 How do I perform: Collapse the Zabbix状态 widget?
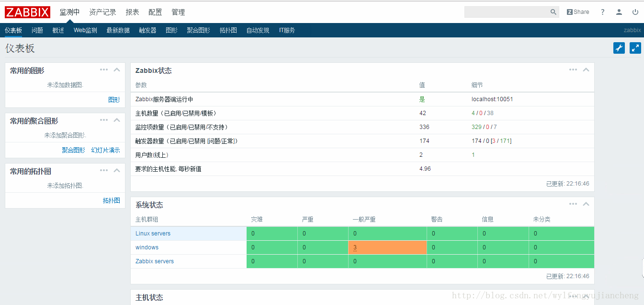586,70
